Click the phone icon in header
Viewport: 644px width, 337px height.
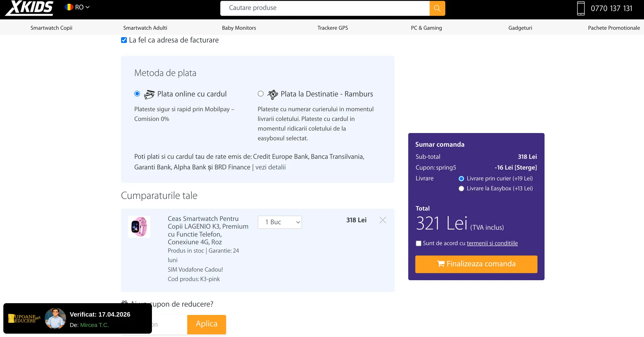(x=581, y=8)
